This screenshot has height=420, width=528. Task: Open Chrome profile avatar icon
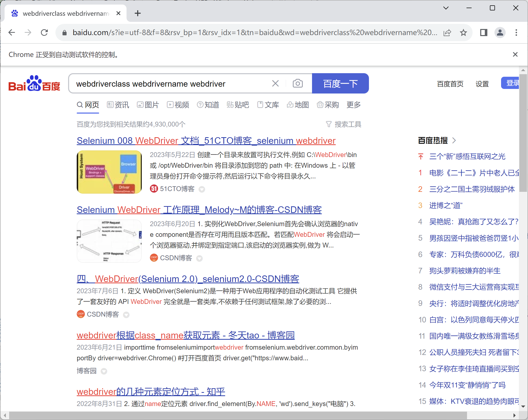500,33
